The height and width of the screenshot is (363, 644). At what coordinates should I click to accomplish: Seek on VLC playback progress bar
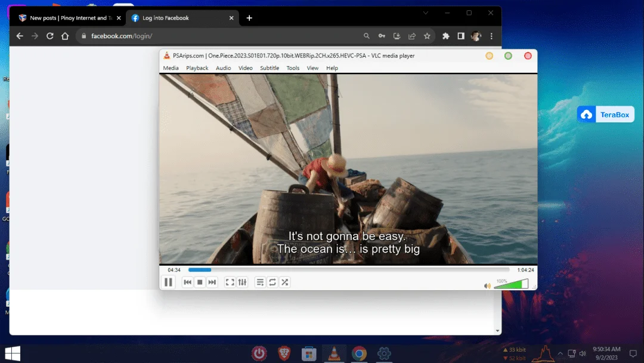(x=349, y=270)
